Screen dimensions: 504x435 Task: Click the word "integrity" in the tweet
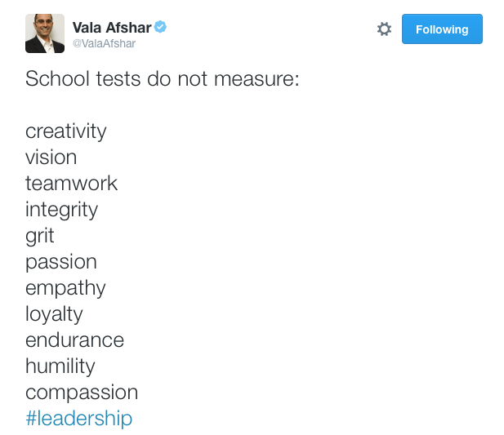[61, 210]
